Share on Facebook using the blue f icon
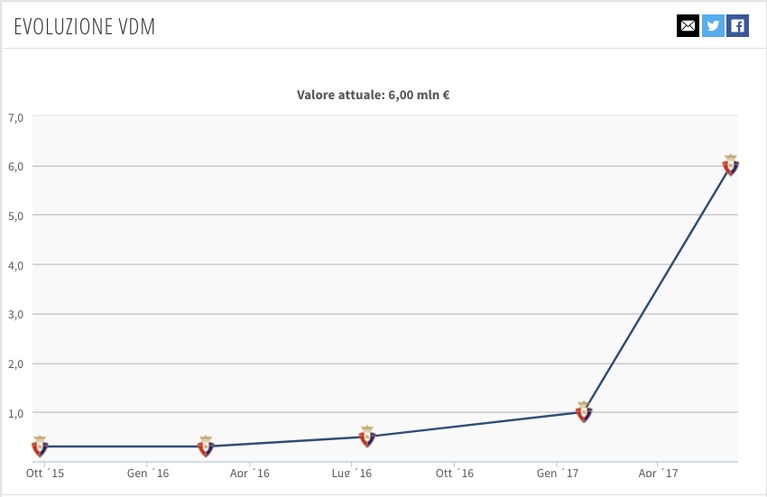This screenshot has width=767, height=497. pos(738,25)
